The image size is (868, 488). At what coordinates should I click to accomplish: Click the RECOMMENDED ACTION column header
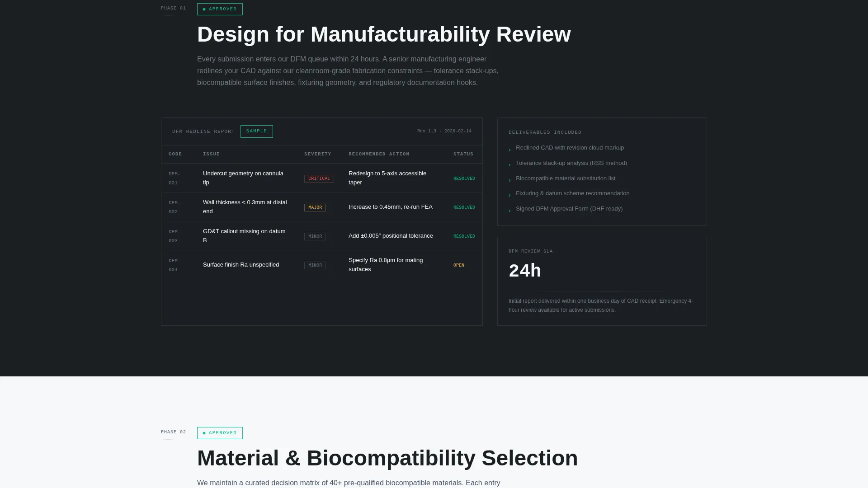click(x=379, y=154)
